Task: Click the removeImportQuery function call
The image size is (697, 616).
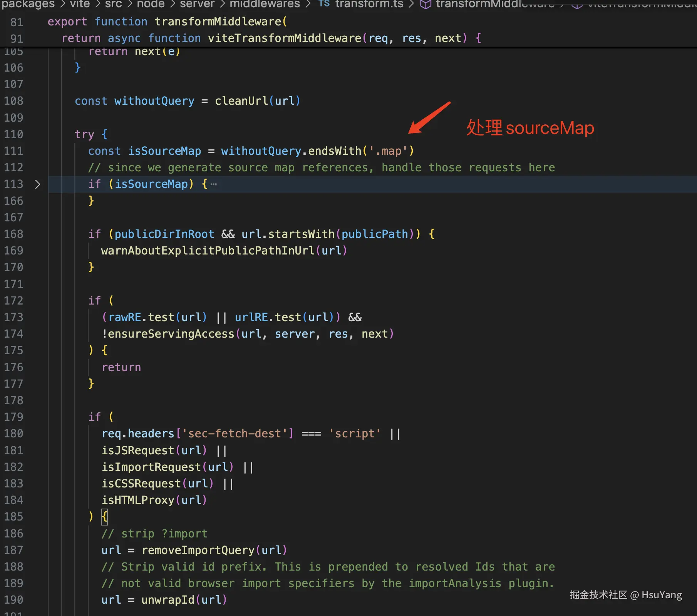Action: [x=198, y=550]
